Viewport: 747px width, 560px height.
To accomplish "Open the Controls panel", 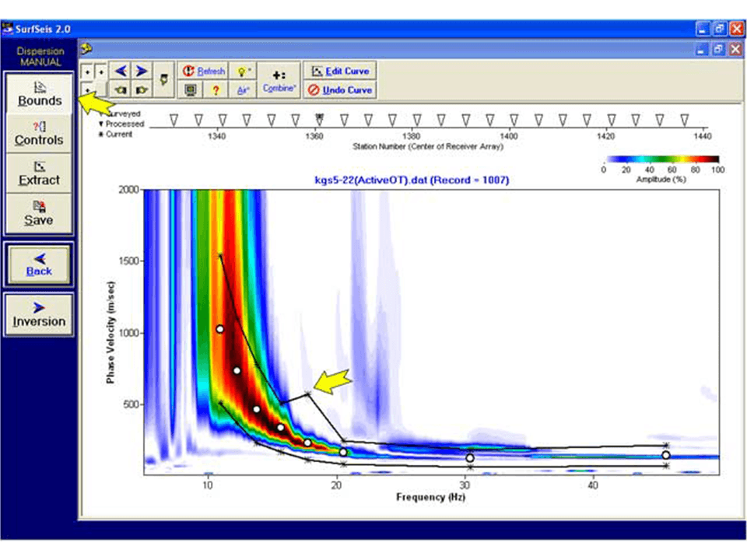I will (x=39, y=133).
